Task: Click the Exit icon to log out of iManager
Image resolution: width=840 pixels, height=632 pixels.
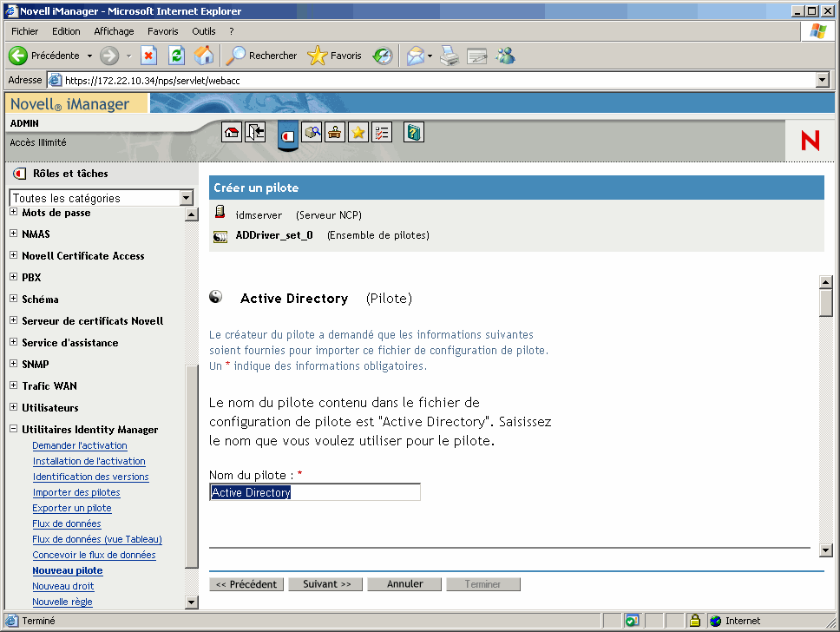Action: [x=253, y=132]
